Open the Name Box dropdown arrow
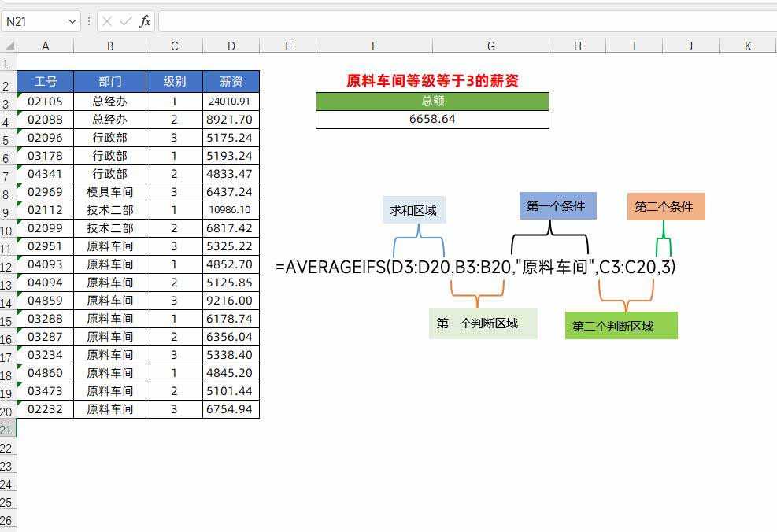The image size is (777, 532). click(72, 21)
